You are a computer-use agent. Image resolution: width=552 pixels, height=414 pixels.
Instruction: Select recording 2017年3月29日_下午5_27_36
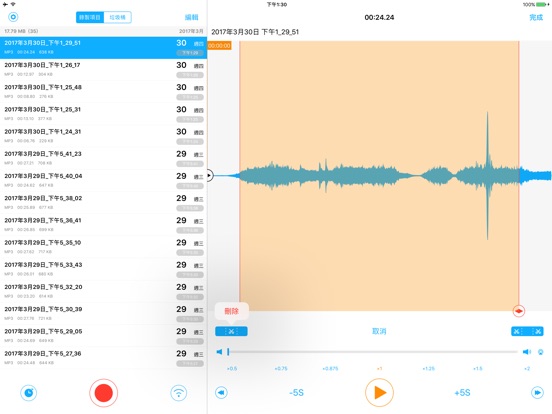pos(104,358)
